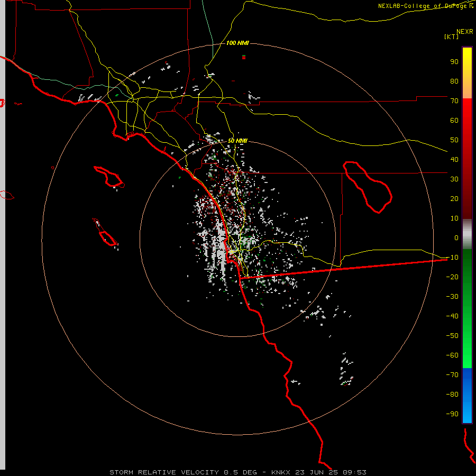The height and width of the screenshot is (476, 476).
Task: Click the 70 knot scale value
Action: pyautogui.click(x=454, y=101)
